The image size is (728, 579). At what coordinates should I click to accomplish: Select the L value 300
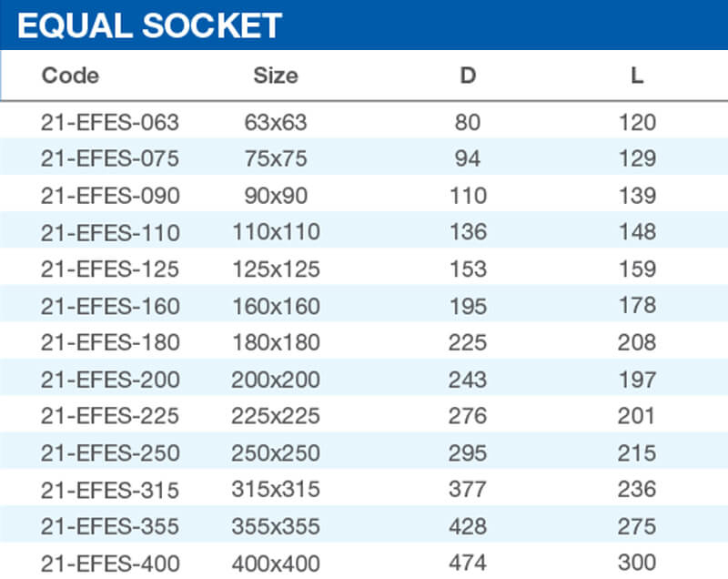(637, 563)
